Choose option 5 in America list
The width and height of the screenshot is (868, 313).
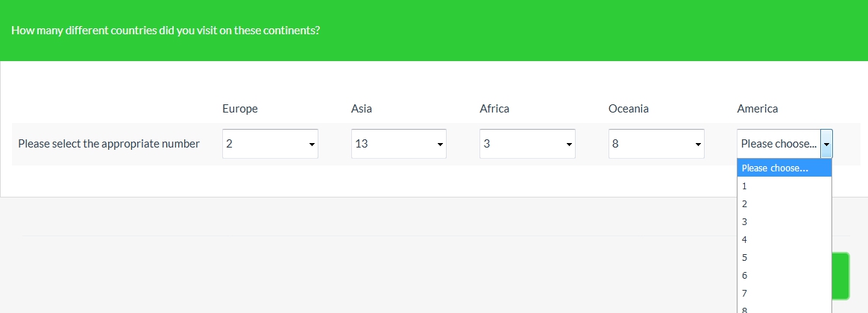(x=784, y=258)
